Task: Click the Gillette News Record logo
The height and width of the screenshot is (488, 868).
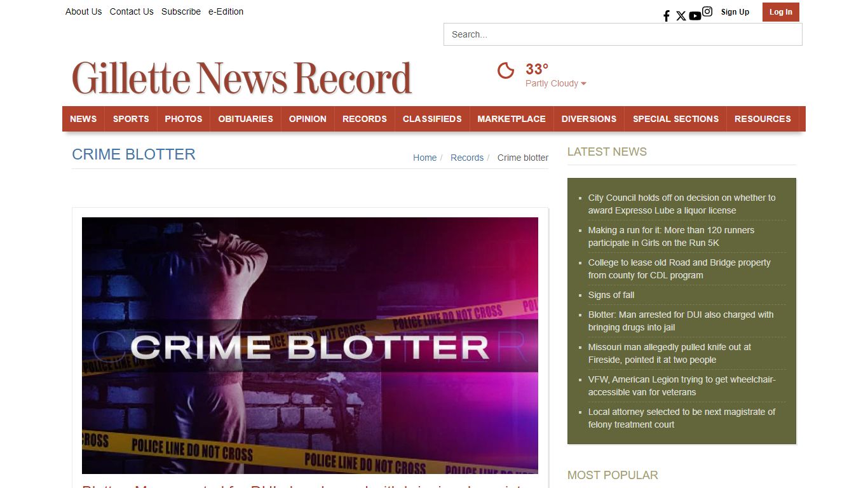Action: [242, 78]
